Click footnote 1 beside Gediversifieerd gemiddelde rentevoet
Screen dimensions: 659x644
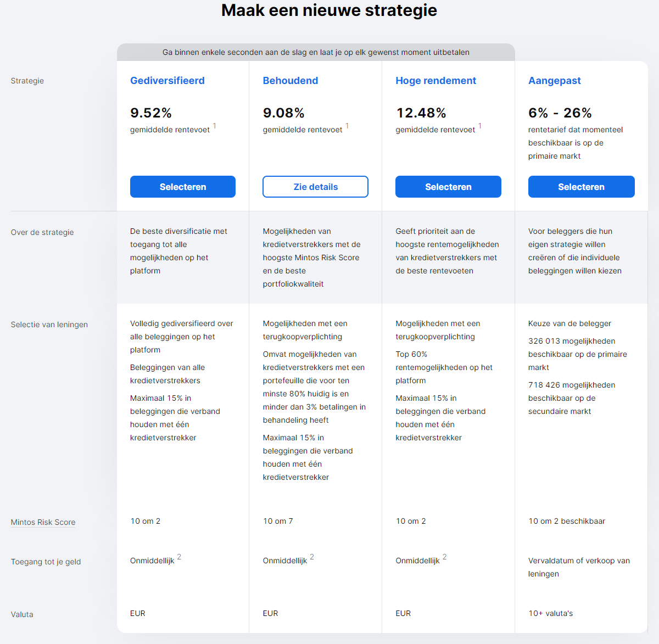click(215, 126)
